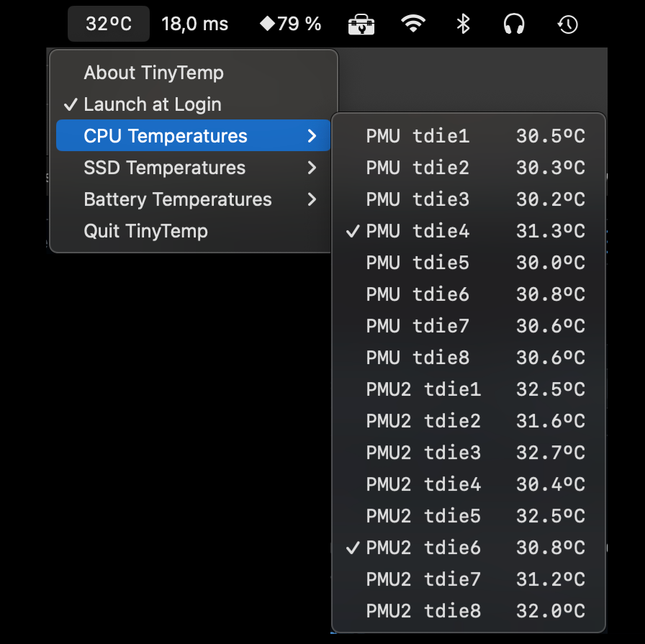Choose the PMU2 tdie3 sensor
The height and width of the screenshot is (644, 645).
(469, 453)
